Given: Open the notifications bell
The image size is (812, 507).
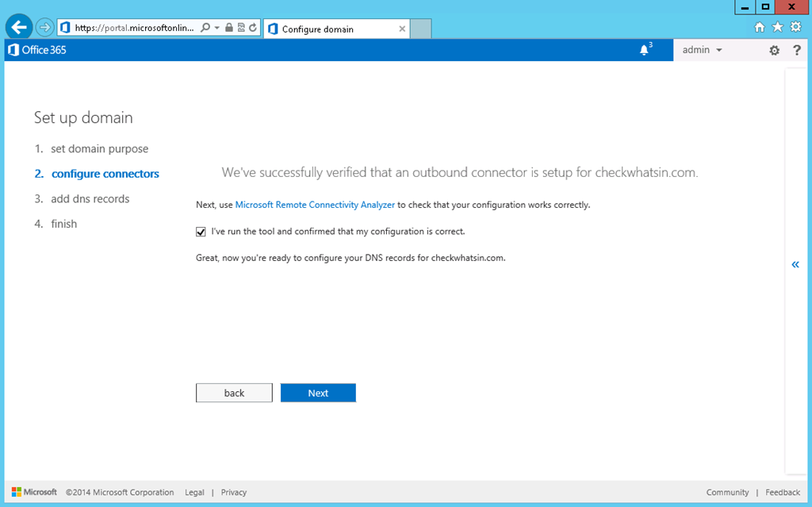Looking at the screenshot, I should [x=644, y=50].
